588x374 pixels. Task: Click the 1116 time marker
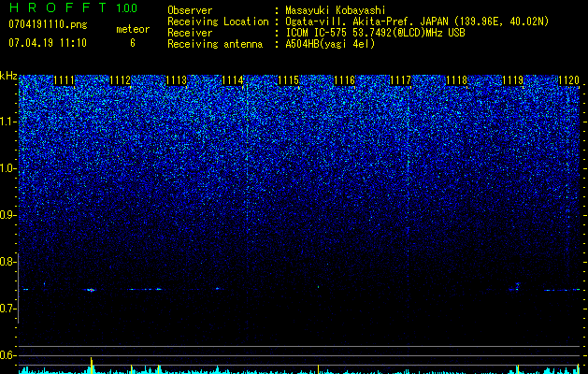point(344,80)
